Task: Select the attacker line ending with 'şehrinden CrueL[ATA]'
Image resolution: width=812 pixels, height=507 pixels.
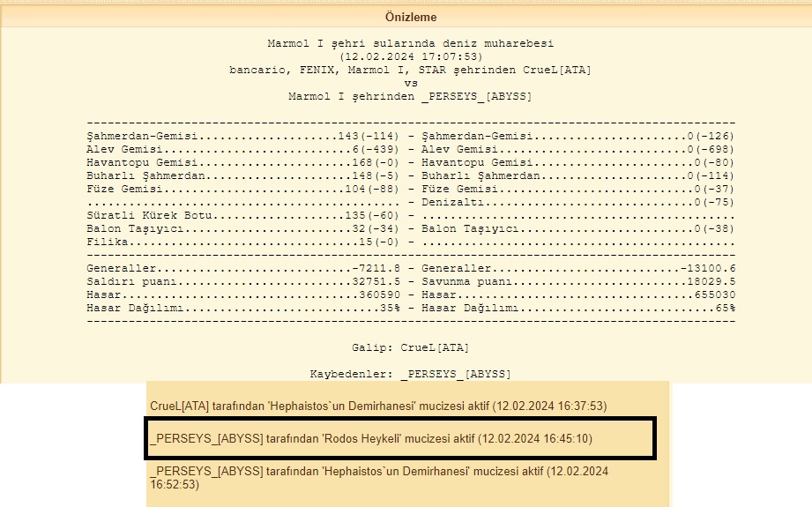Action: pyautogui.click(x=411, y=70)
